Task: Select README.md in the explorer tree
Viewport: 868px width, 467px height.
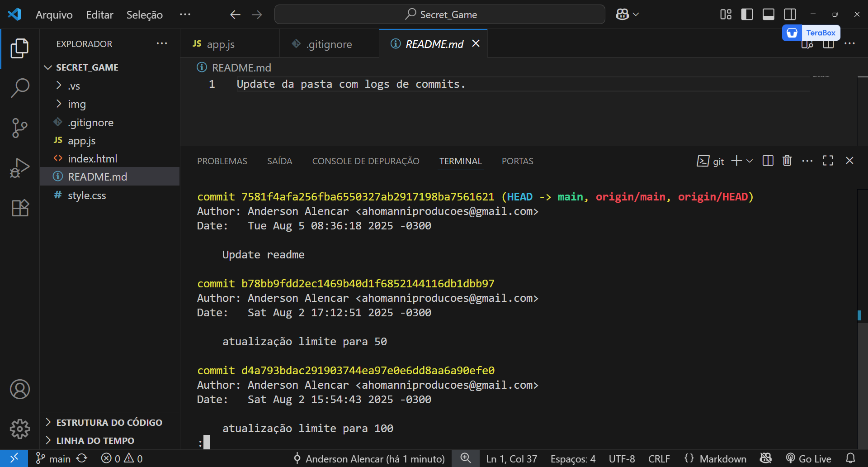Action: coord(109,176)
